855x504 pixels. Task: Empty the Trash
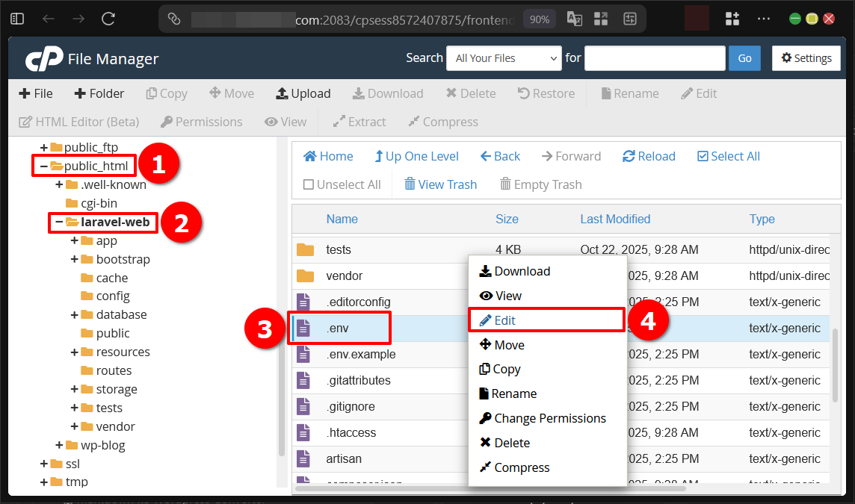click(x=540, y=184)
